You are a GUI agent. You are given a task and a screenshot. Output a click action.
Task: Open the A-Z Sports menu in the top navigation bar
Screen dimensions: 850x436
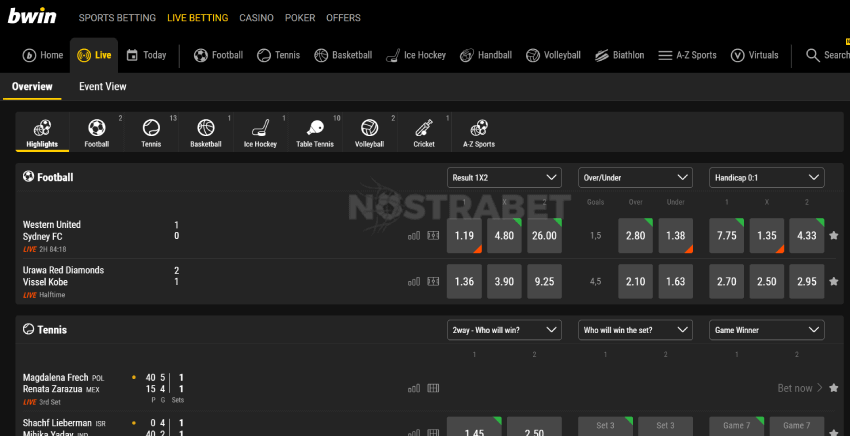687,55
